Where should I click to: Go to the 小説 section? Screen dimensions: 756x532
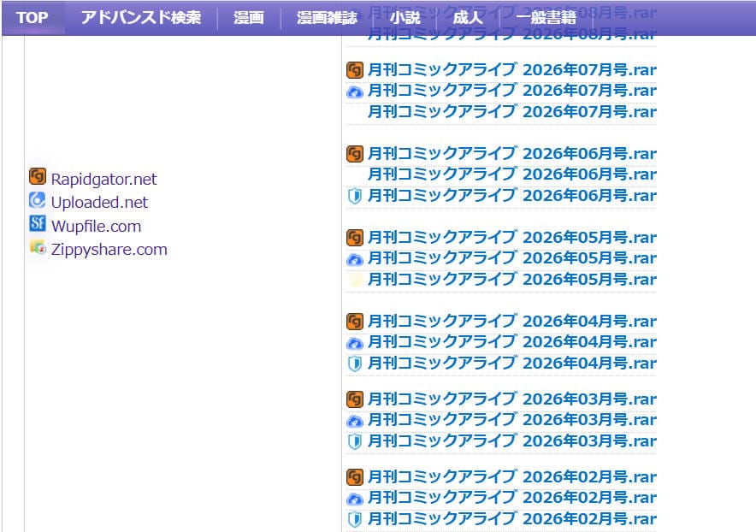(405, 18)
